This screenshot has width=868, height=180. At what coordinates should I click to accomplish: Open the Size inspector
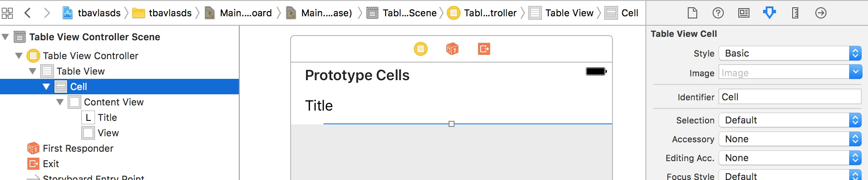(795, 13)
